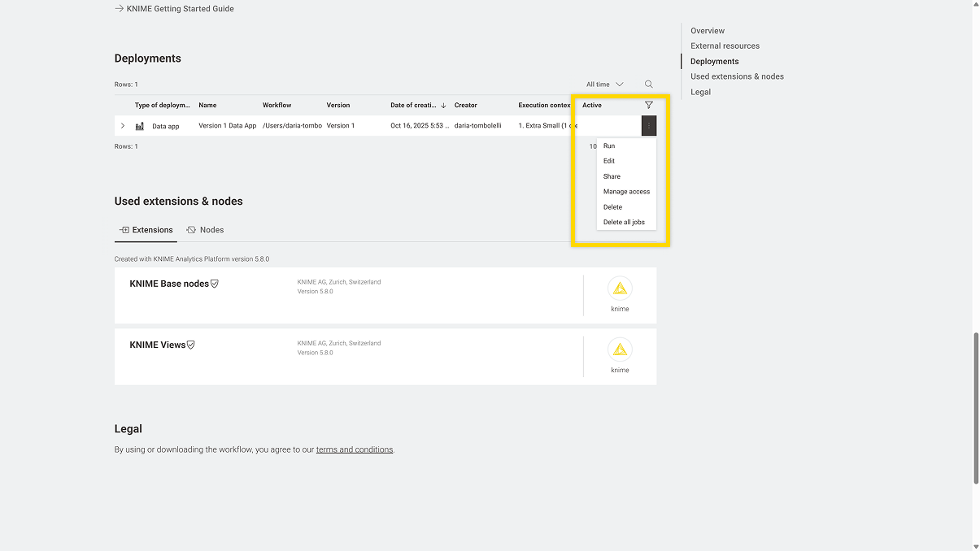This screenshot has height=551, width=980.
Task: Choose Edit in the deployment menu
Action: tap(609, 161)
